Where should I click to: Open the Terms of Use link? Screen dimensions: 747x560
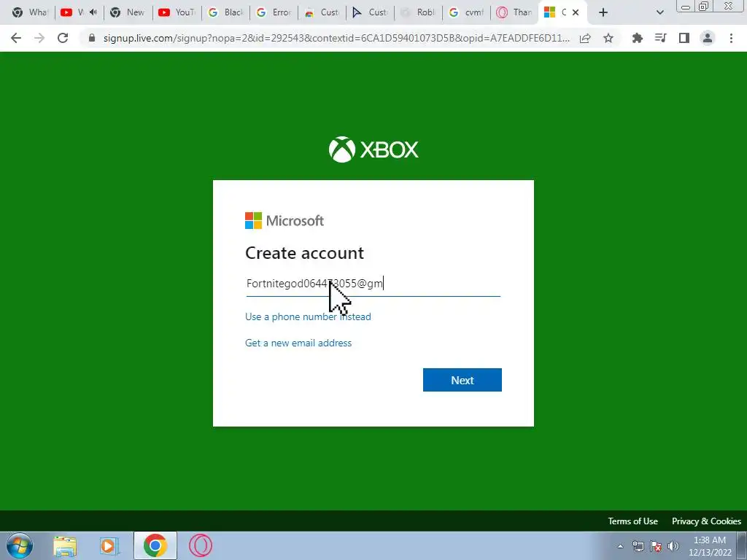pyautogui.click(x=632, y=521)
